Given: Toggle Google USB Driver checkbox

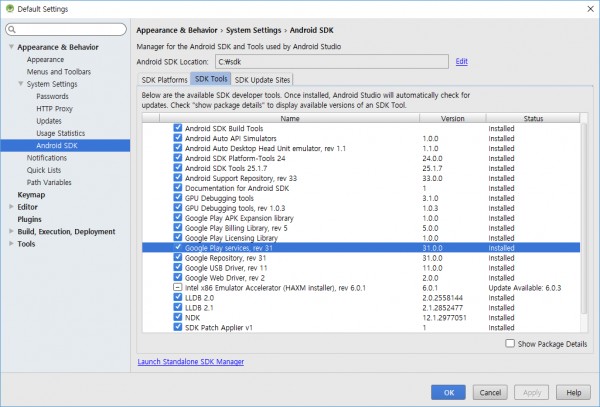Looking at the screenshot, I should (178, 267).
